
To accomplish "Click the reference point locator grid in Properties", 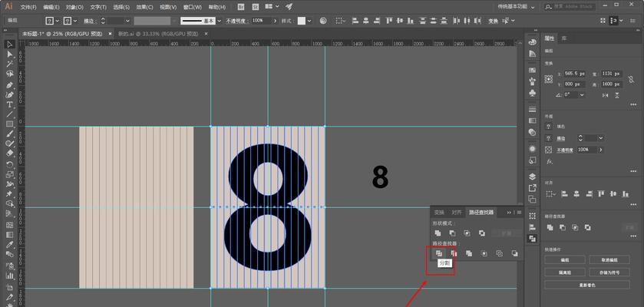I will [x=548, y=79].
